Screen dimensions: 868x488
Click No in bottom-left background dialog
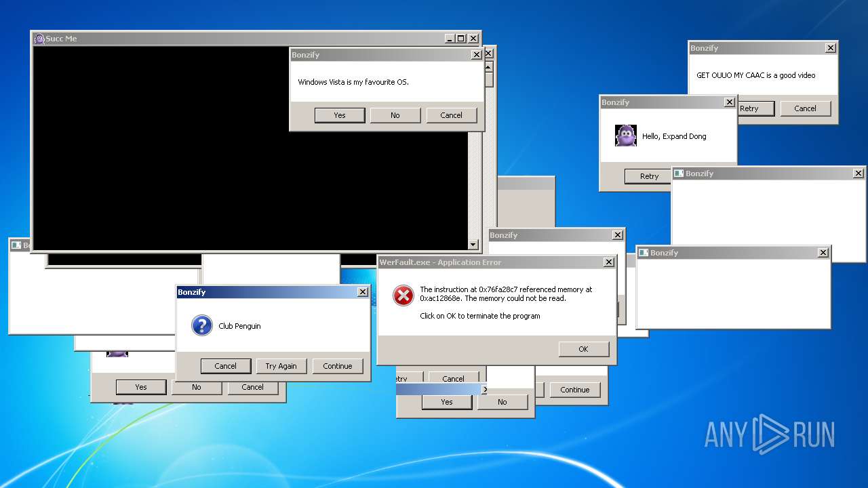point(197,388)
